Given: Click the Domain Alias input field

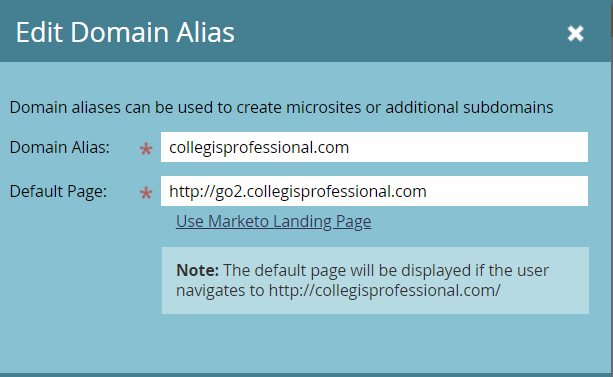Looking at the screenshot, I should pos(374,147).
